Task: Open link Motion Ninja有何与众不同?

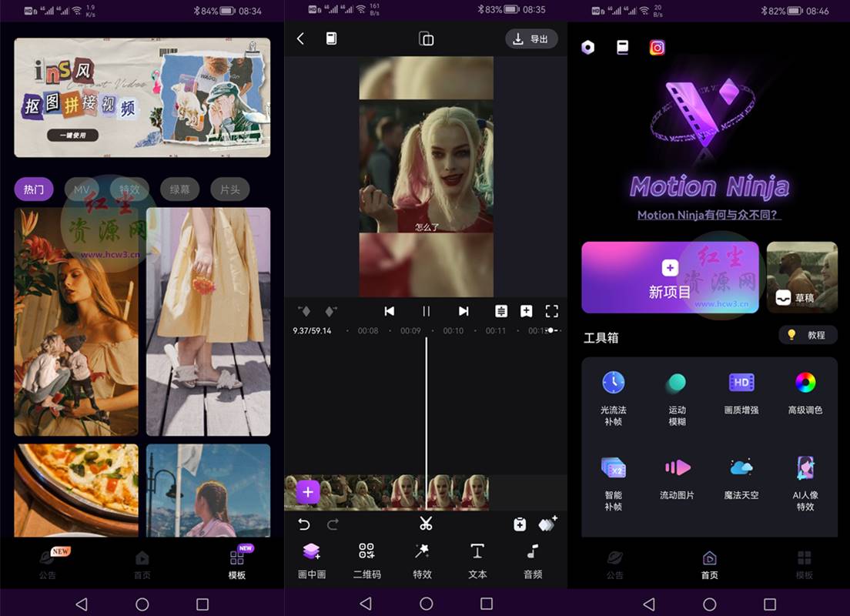Action: tap(708, 216)
